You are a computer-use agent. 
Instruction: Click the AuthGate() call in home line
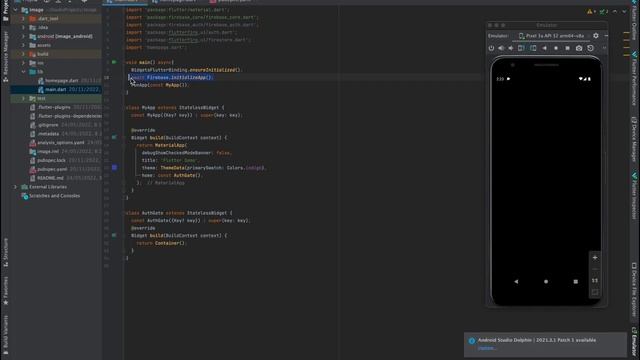[187, 175]
